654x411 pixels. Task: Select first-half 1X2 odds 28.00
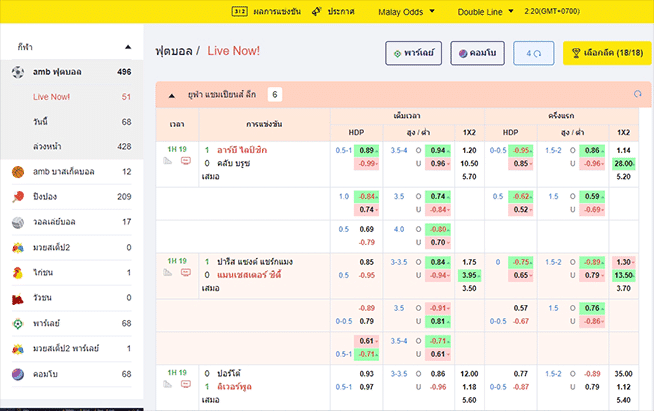[624, 164]
